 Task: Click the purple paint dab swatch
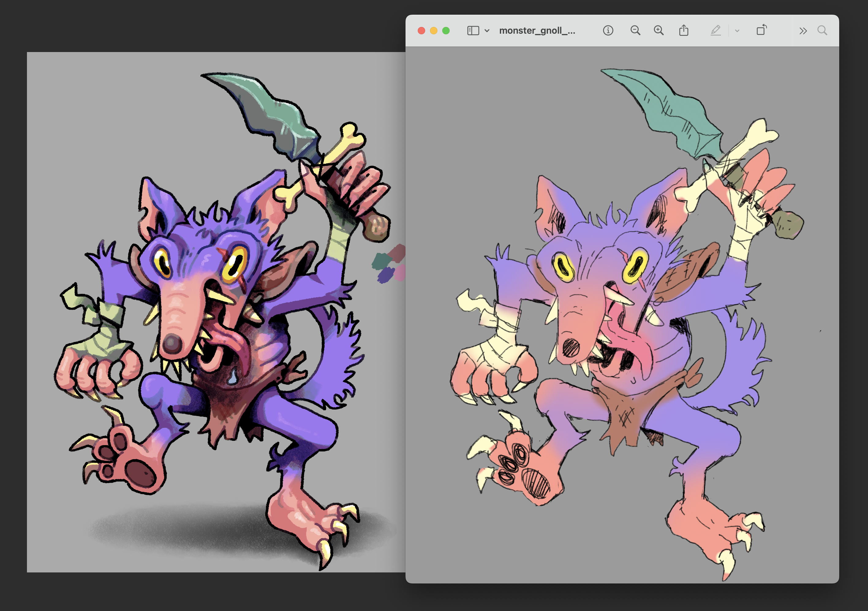coord(386,275)
